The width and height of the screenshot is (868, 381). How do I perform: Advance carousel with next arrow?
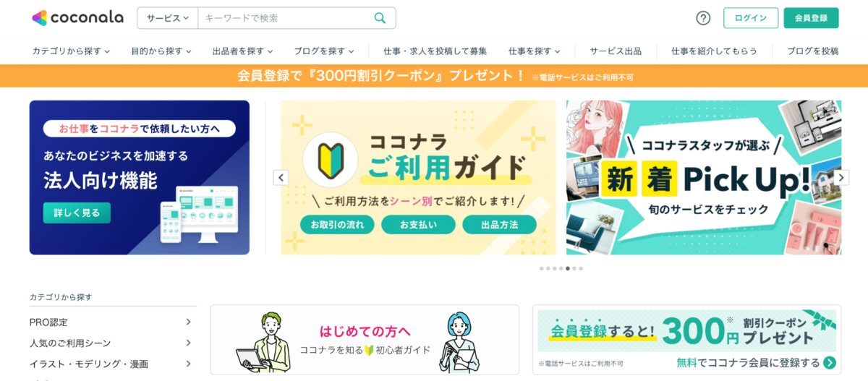[x=841, y=177]
